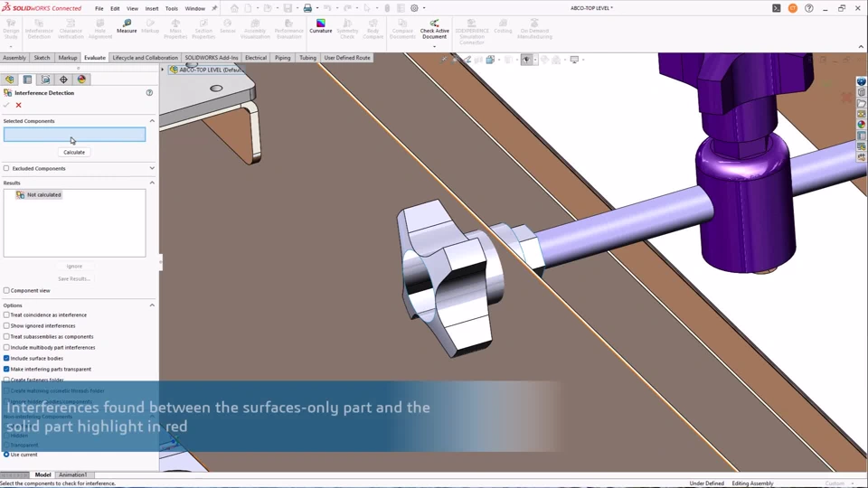Cancel Interference Detection with red X
The image size is (868, 488).
[19, 105]
